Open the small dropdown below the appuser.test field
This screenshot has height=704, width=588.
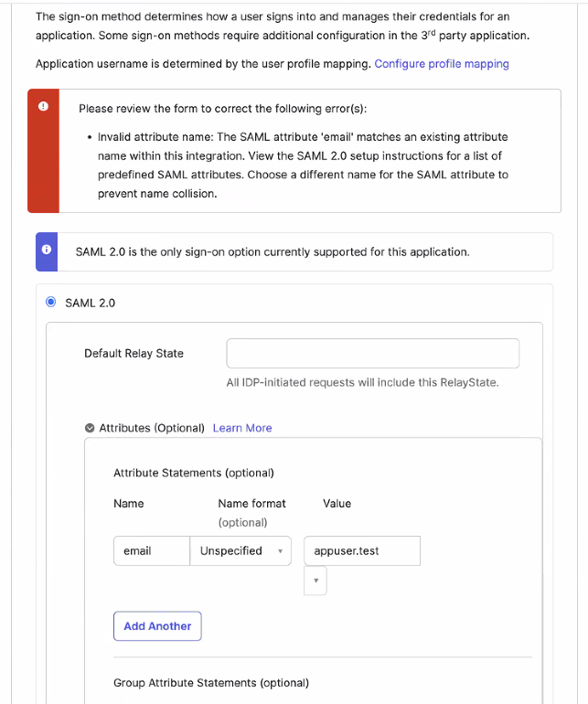[x=315, y=581]
